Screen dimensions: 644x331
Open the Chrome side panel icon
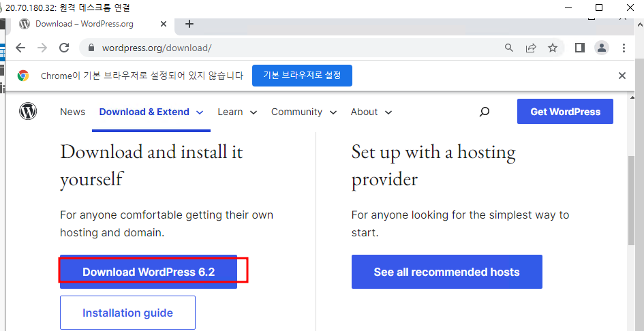[579, 48]
